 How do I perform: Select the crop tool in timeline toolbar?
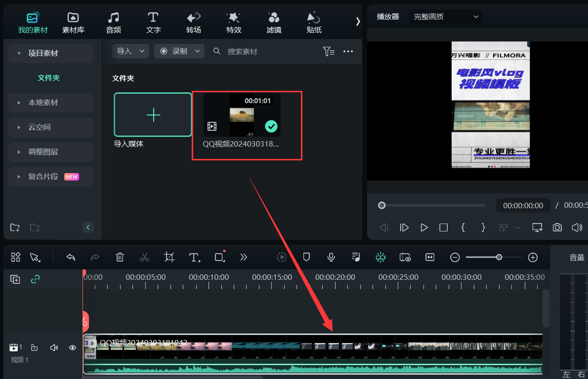click(x=169, y=257)
